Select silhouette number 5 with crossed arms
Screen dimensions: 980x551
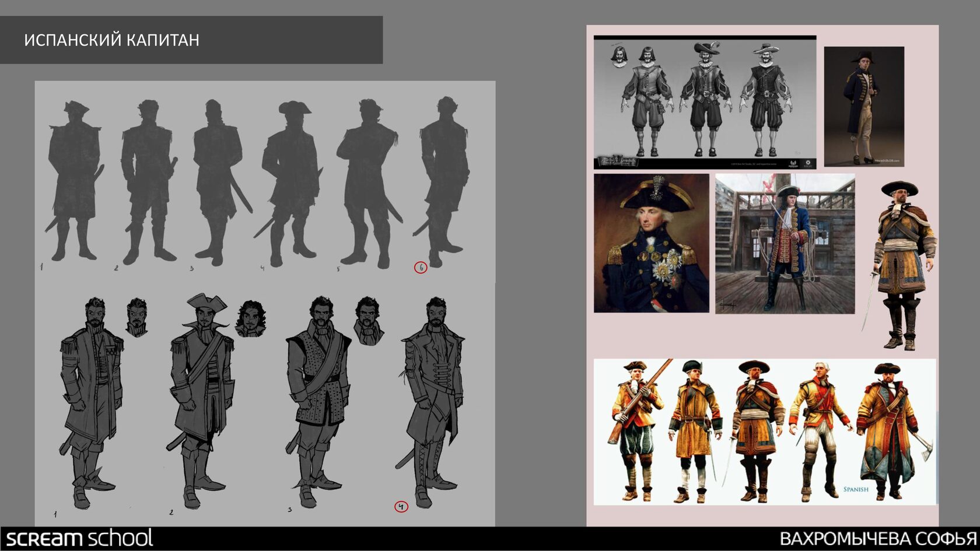[369, 184]
